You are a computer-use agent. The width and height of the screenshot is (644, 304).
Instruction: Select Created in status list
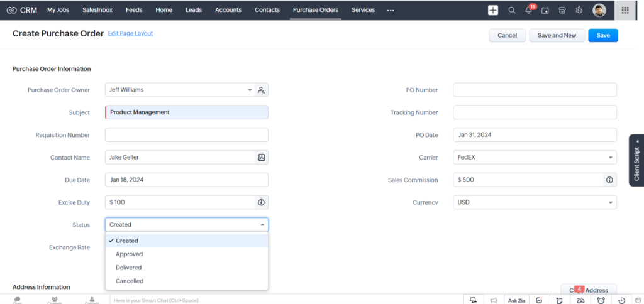(187, 241)
